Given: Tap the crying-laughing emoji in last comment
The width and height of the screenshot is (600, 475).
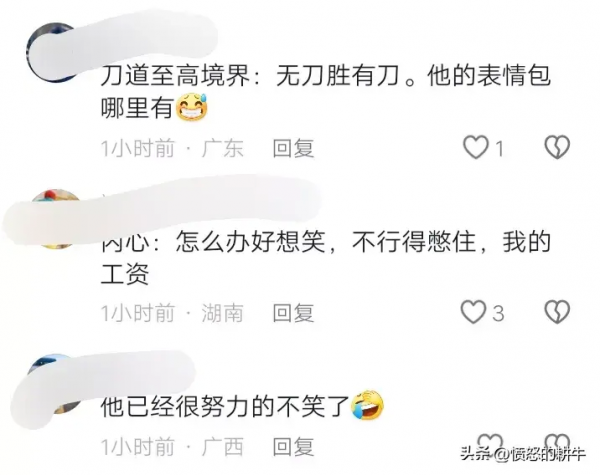Looking at the screenshot, I should pyautogui.click(x=367, y=405).
